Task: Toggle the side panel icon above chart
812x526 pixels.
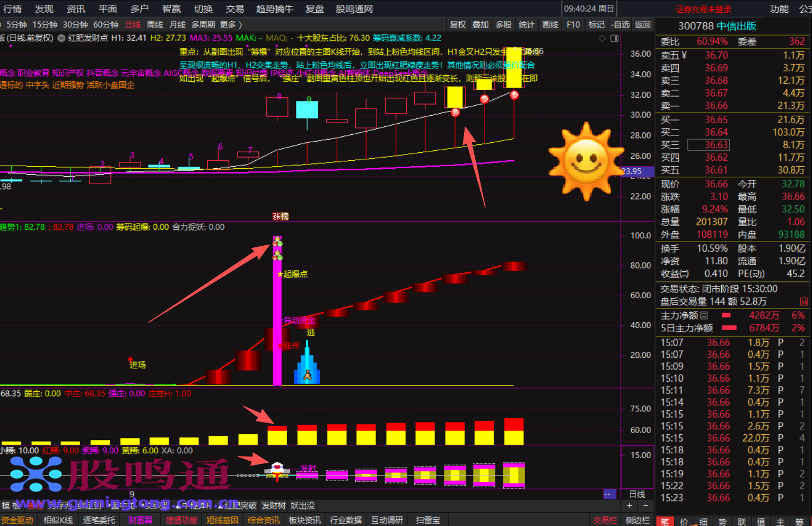Action: [x=614, y=38]
